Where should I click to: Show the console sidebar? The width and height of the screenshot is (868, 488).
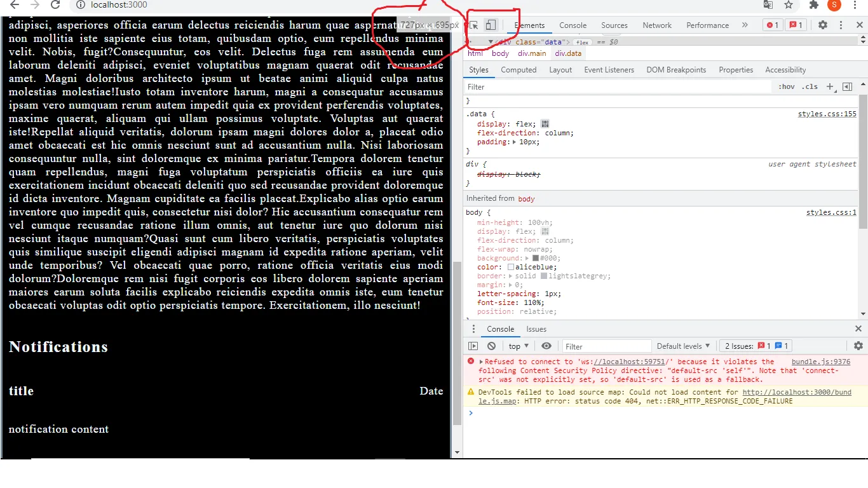pyautogui.click(x=473, y=346)
